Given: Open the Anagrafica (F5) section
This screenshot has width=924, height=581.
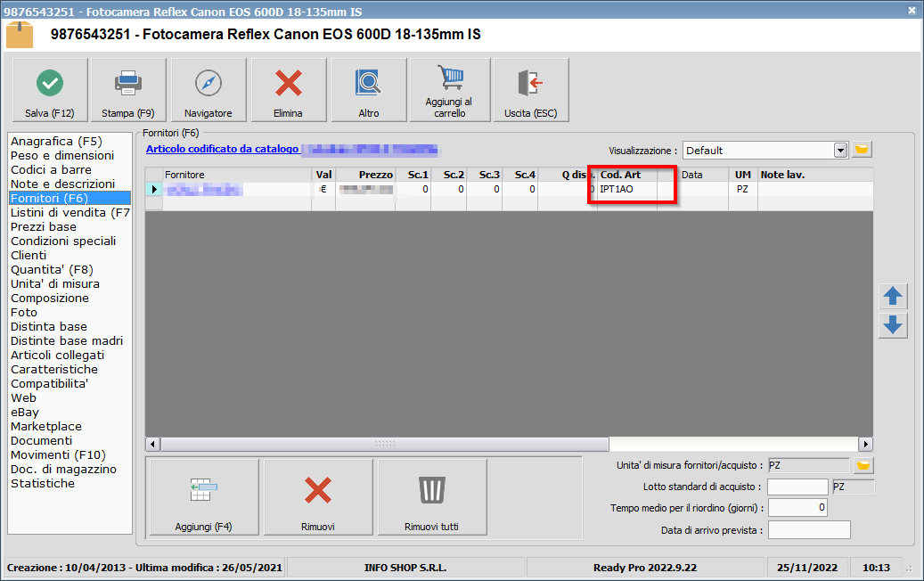Looking at the screenshot, I should [56, 142].
